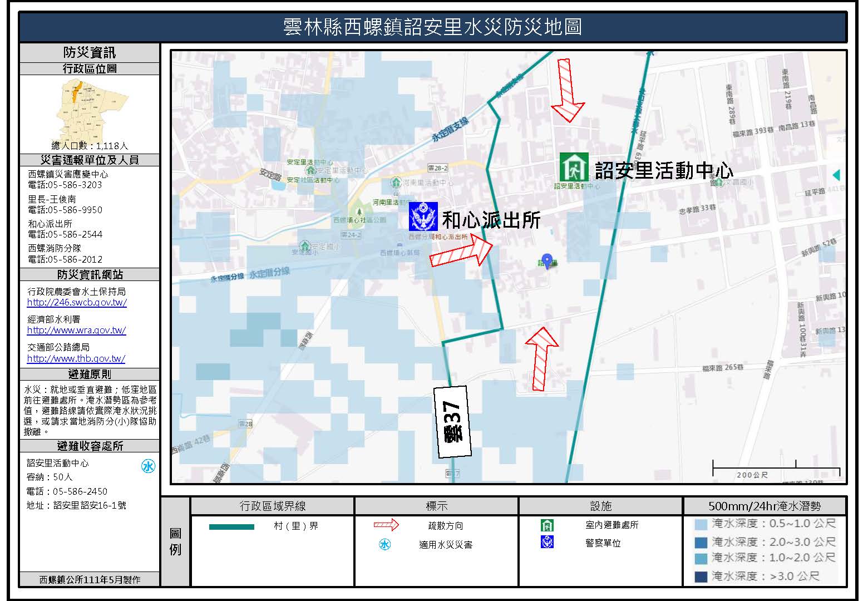
Task: Click 西螺鎮災害應變中心 in the contact list
Action: click(x=68, y=174)
